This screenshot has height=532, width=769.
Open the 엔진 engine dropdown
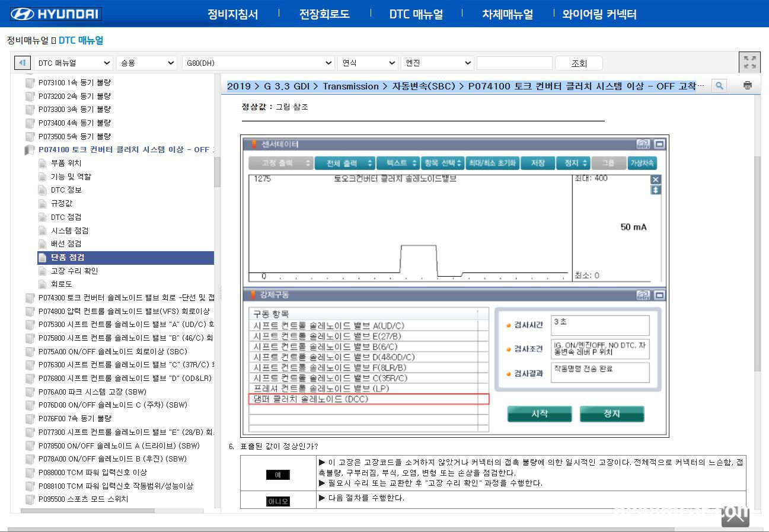pyautogui.click(x=437, y=62)
